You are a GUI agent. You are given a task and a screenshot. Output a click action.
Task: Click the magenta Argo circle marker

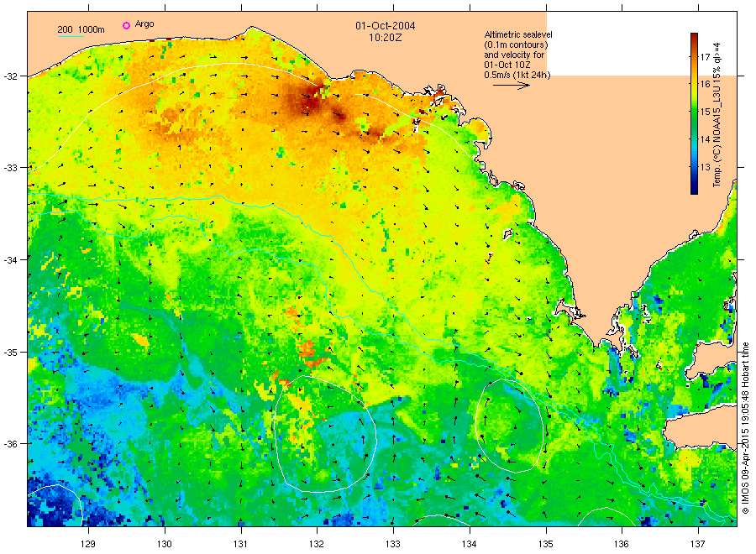click(126, 25)
